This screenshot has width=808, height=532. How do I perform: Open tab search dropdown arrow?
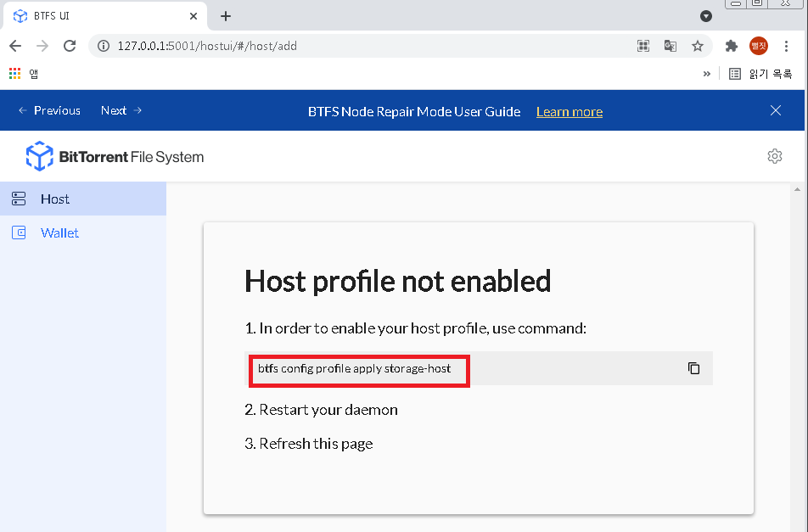tap(706, 16)
